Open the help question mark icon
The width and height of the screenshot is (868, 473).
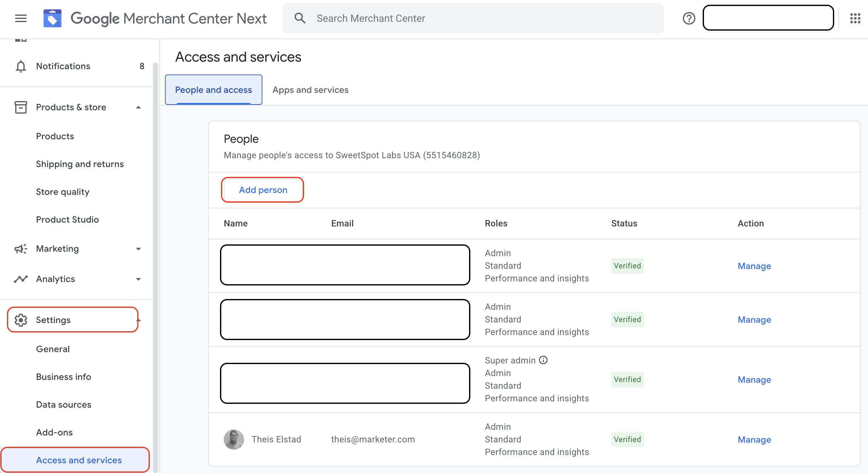(x=689, y=18)
